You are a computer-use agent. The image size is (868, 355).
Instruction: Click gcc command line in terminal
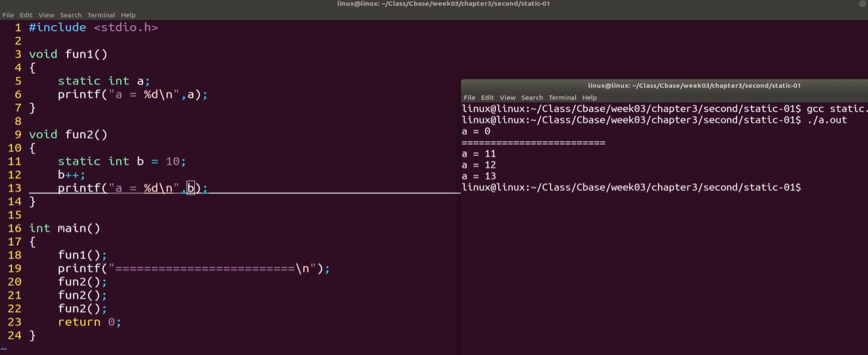click(664, 109)
